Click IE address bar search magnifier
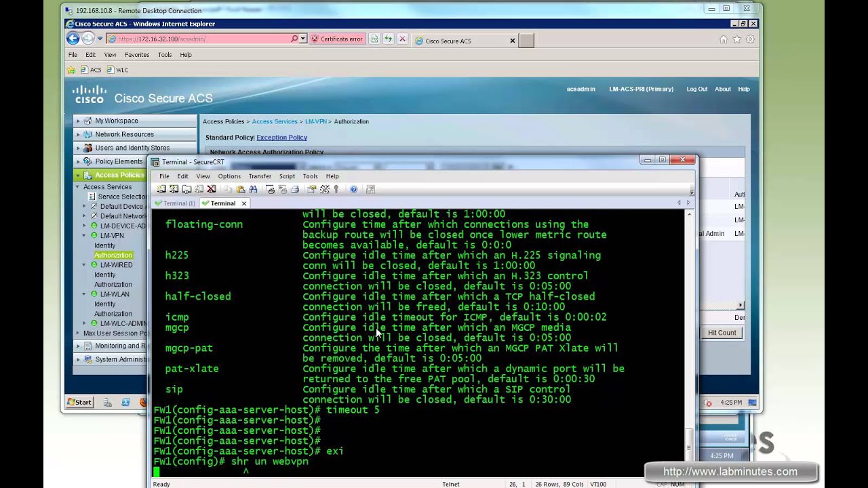The width and height of the screenshot is (868, 488). point(294,39)
